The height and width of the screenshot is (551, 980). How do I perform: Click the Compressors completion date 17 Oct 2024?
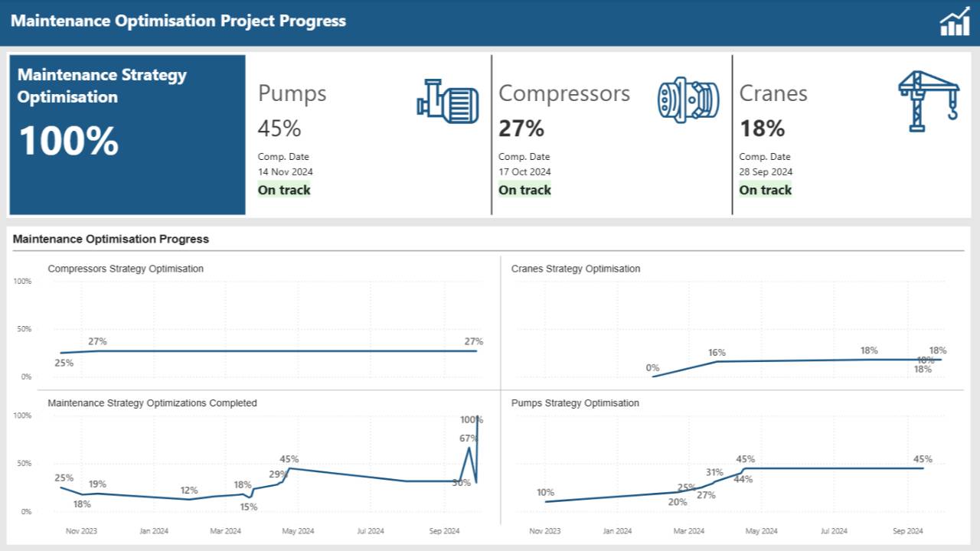524,171
